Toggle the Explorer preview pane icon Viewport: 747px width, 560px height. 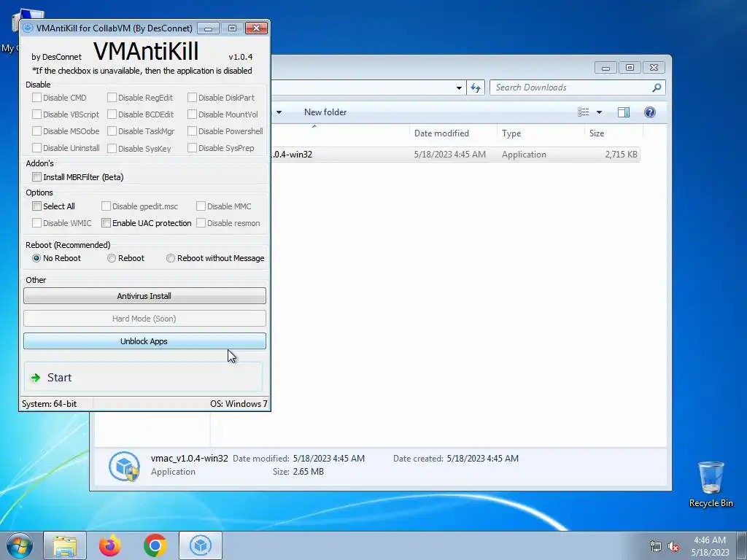click(x=623, y=112)
